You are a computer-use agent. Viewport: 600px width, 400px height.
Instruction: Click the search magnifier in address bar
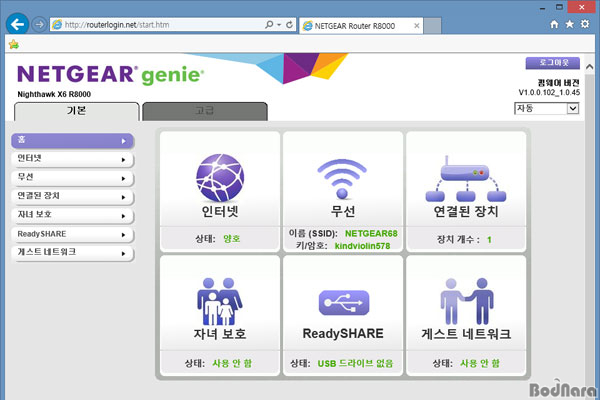click(269, 24)
